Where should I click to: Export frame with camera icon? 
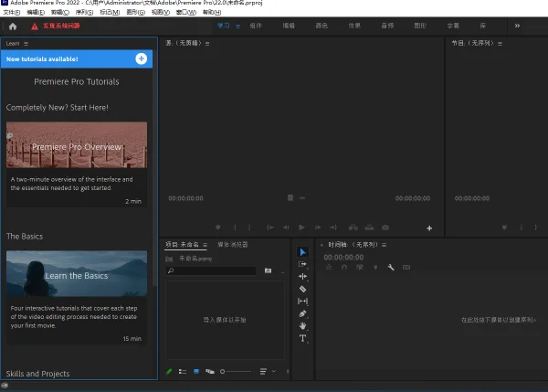pyautogui.click(x=385, y=228)
